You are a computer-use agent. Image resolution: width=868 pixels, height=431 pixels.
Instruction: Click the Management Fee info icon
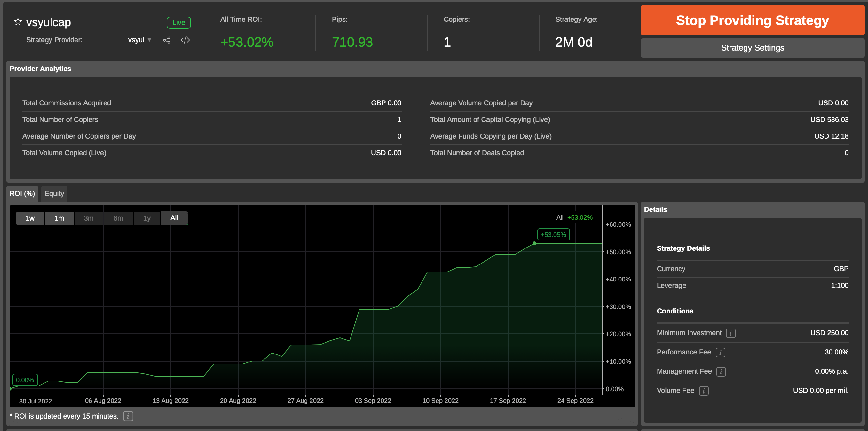coord(721,372)
